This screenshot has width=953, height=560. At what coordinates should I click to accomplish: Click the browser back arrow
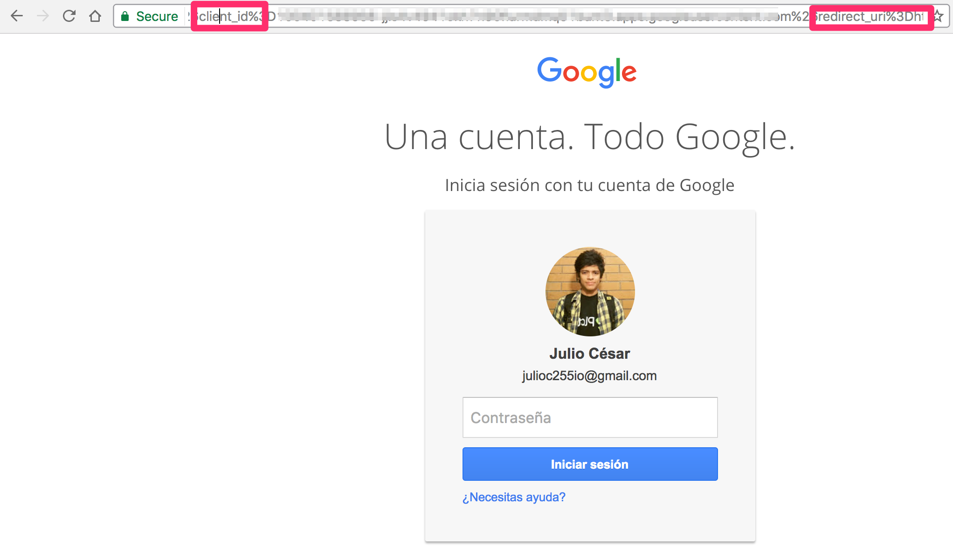17,16
